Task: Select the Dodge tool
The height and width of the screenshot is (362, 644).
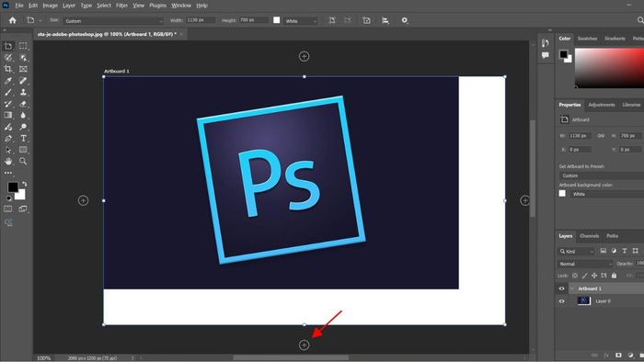Action: pyautogui.click(x=23, y=127)
